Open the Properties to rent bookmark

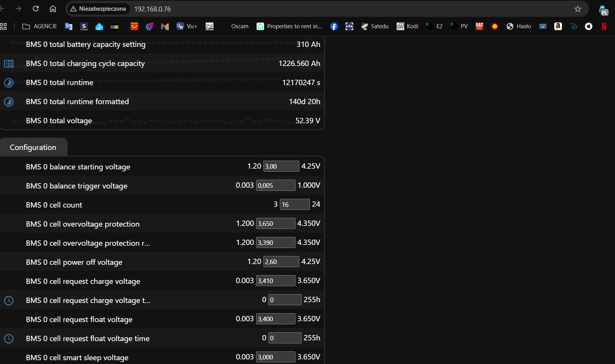coord(289,26)
